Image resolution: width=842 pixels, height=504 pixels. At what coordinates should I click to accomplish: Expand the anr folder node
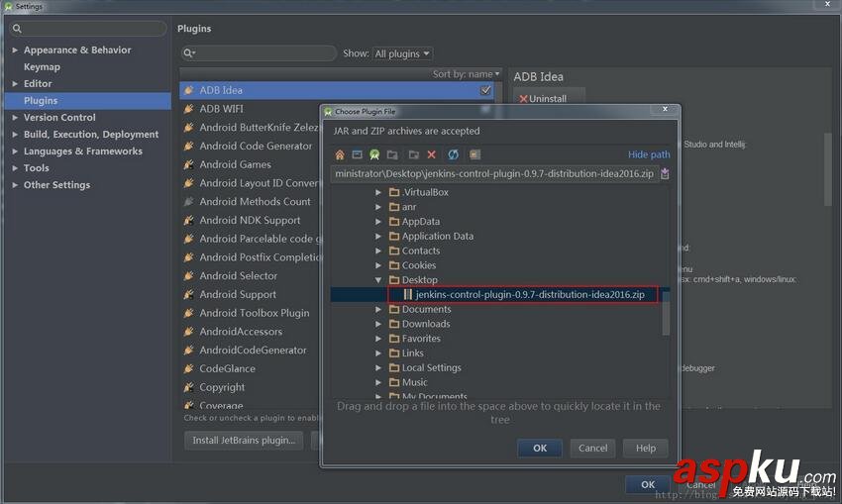click(x=378, y=207)
